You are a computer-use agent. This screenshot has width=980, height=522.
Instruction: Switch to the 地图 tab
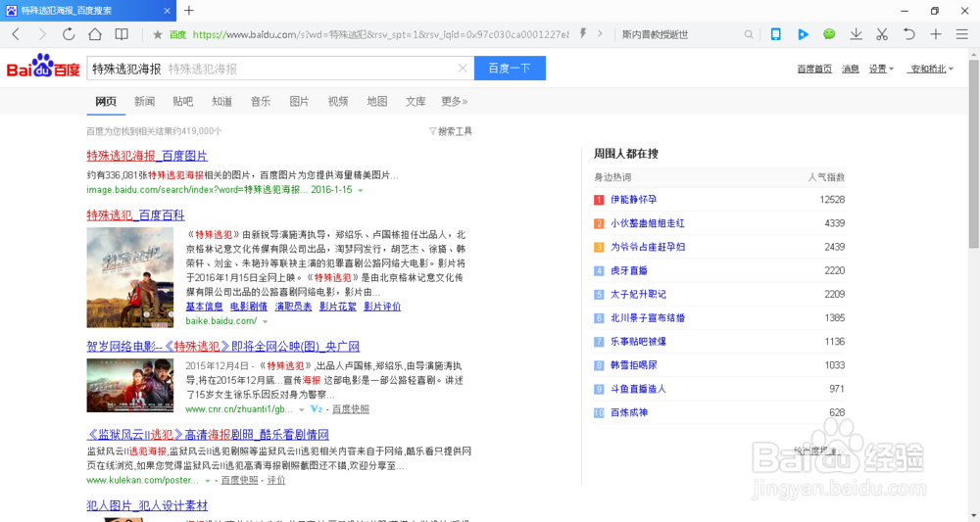tap(377, 101)
